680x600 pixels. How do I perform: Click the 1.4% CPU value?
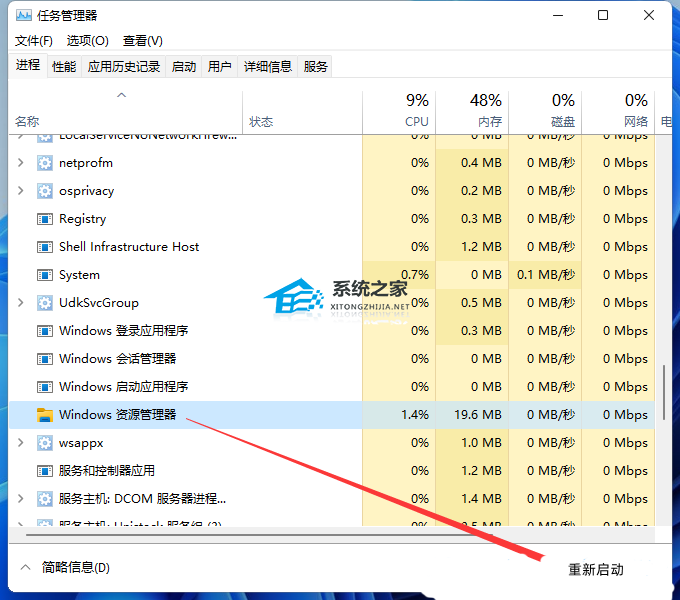[x=415, y=415]
